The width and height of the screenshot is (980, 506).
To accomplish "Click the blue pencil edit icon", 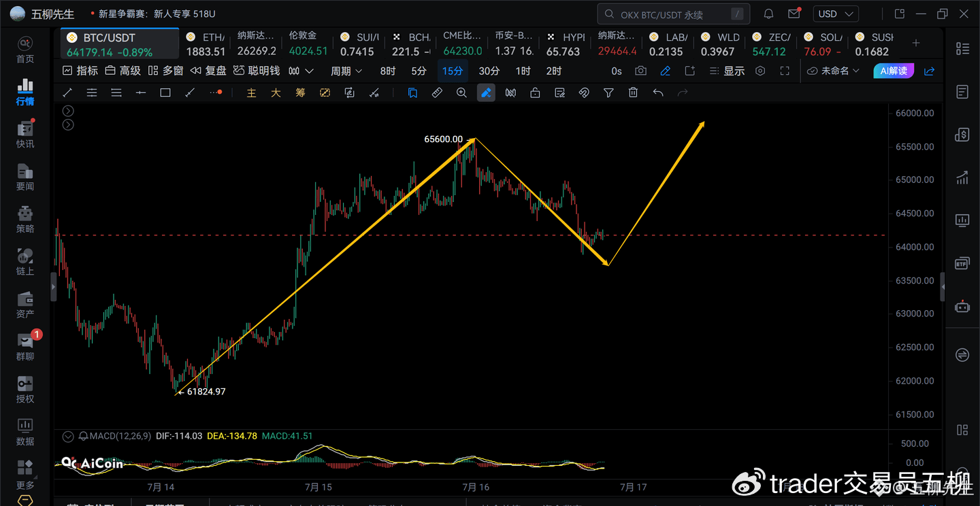I will point(666,71).
